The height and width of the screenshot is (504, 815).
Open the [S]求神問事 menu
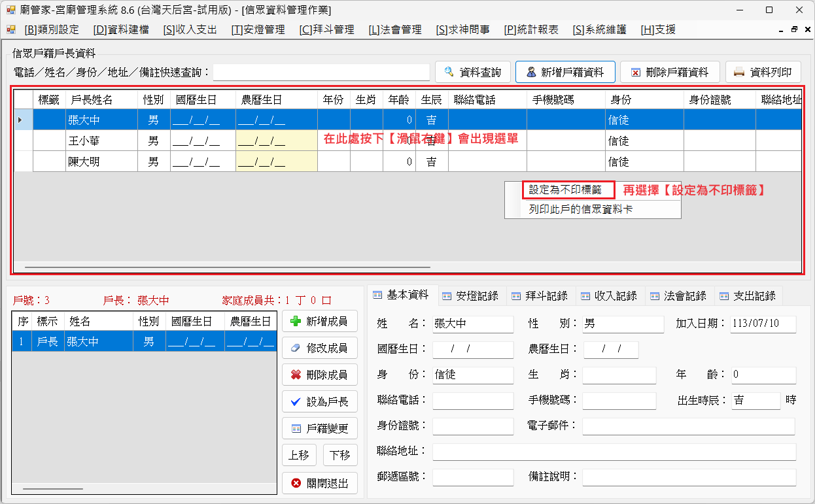click(462, 29)
